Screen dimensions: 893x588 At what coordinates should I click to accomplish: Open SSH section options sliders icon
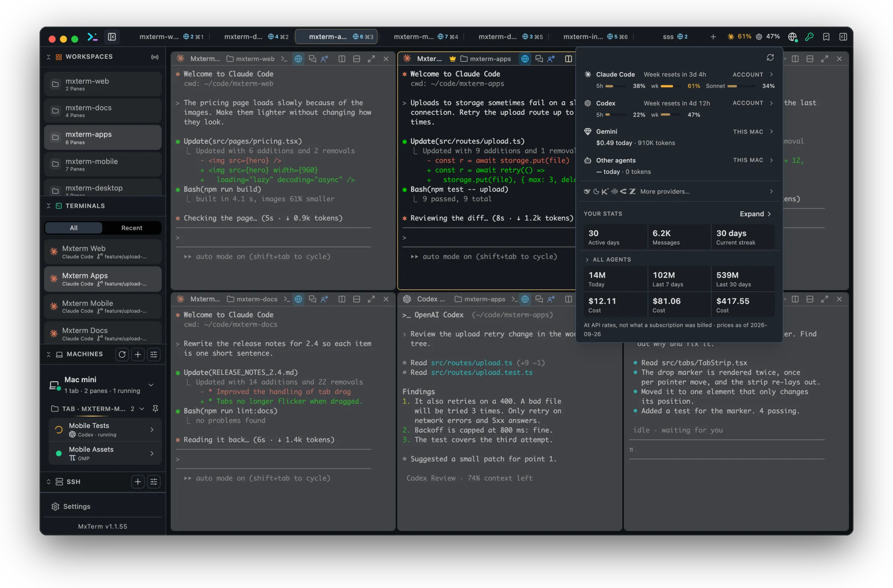click(x=154, y=482)
